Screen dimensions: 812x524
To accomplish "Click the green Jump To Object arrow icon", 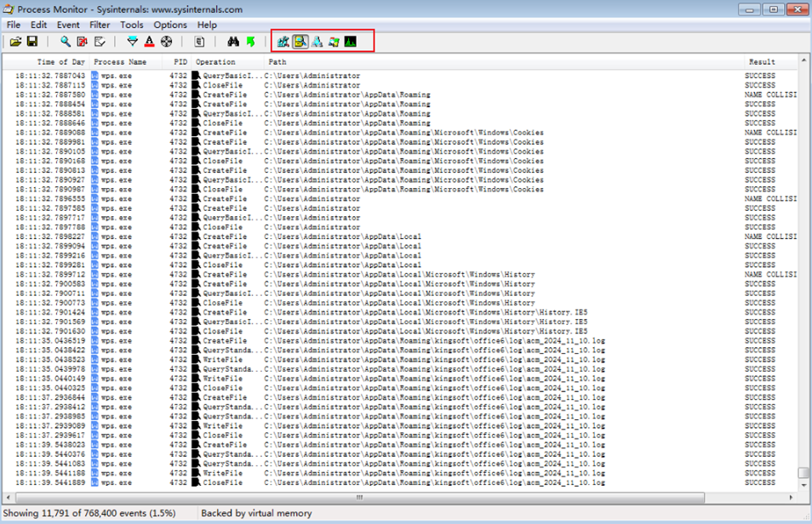I will coord(250,42).
